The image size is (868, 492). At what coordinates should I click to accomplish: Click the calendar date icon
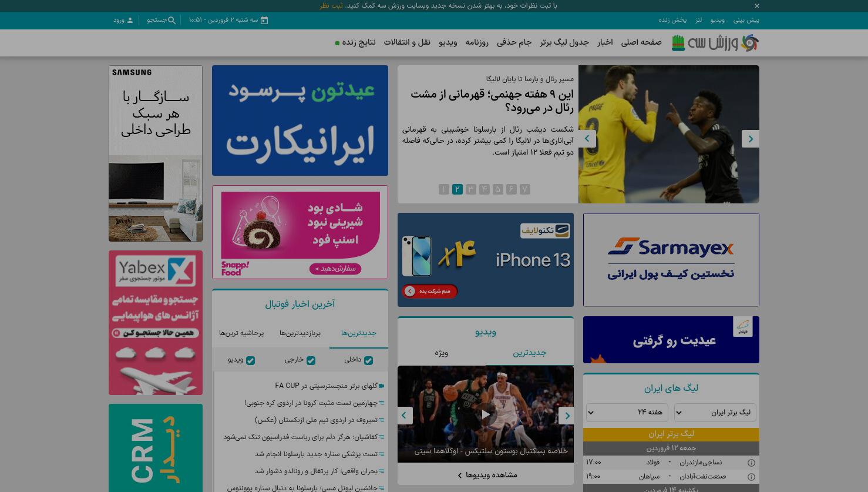(x=264, y=20)
